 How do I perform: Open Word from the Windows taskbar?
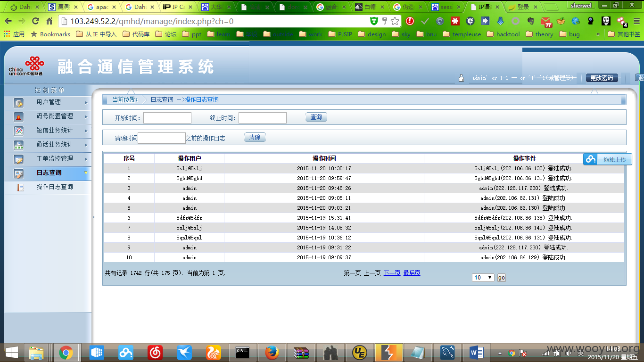pos(477,353)
